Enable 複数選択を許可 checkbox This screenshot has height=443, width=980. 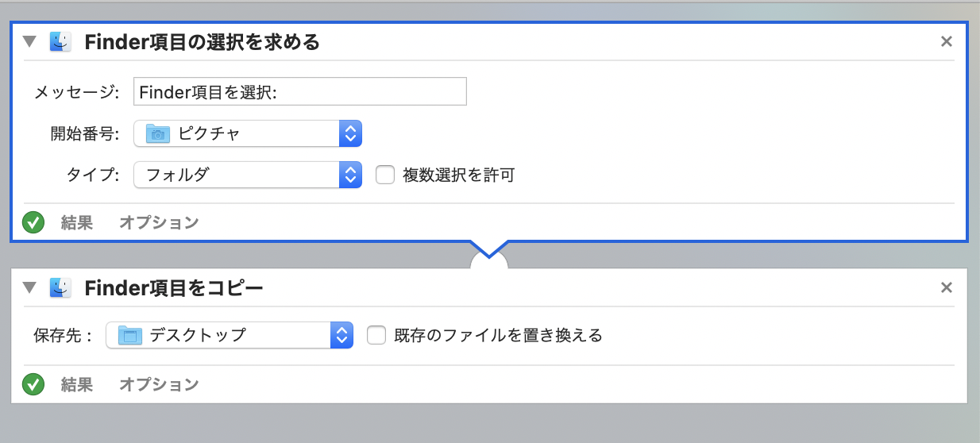(385, 175)
